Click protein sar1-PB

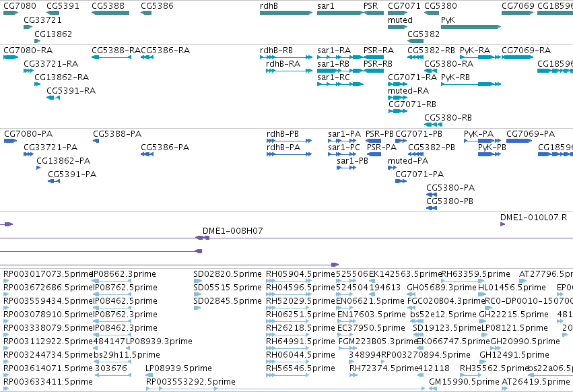click(353, 161)
